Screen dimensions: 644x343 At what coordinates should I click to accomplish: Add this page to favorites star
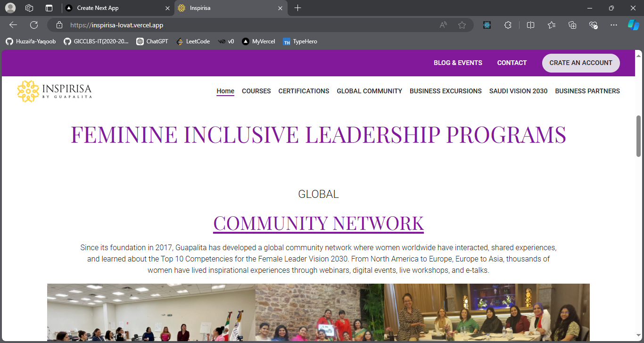click(x=462, y=25)
